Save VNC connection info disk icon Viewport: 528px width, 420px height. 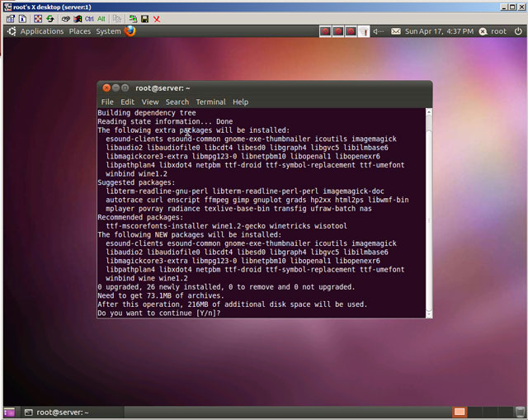click(145, 19)
